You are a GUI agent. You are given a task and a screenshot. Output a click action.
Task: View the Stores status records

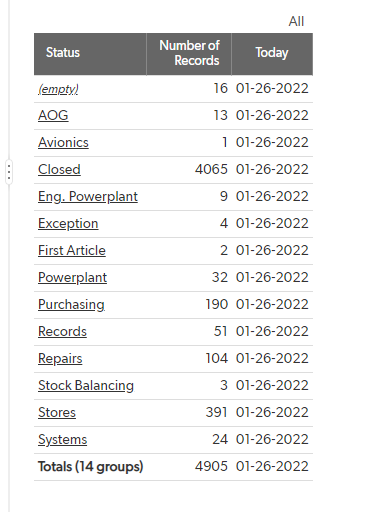coord(57,413)
